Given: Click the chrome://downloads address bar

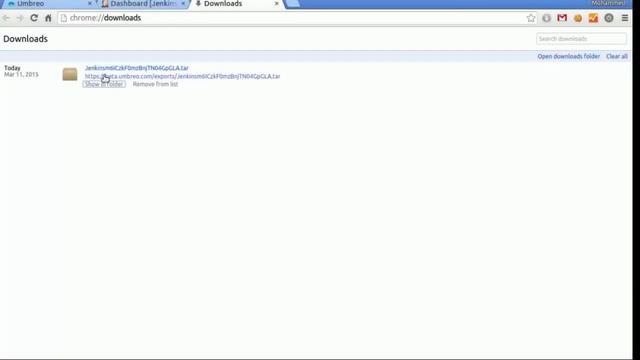Looking at the screenshot, I should [292, 18].
